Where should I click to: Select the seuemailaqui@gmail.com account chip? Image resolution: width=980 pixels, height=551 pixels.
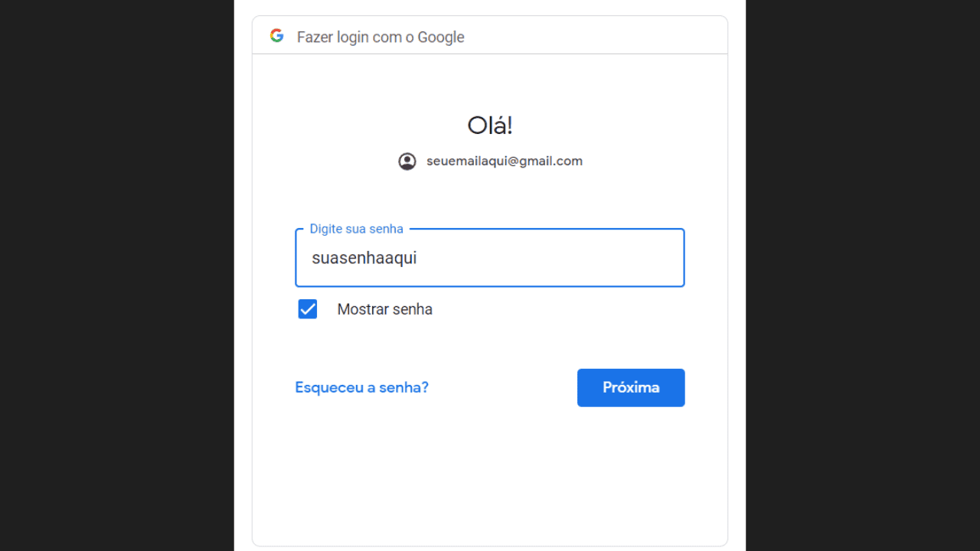click(490, 161)
